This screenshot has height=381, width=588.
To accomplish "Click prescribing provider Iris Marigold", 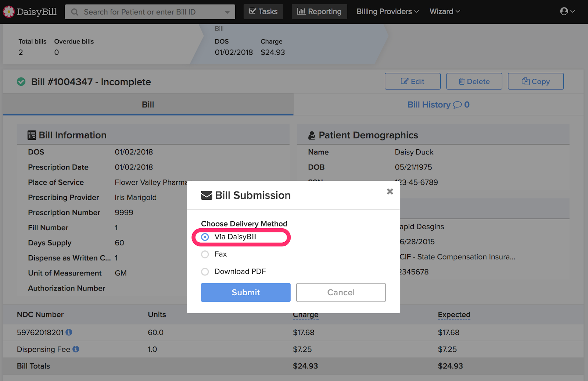I will tap(136, 197).
